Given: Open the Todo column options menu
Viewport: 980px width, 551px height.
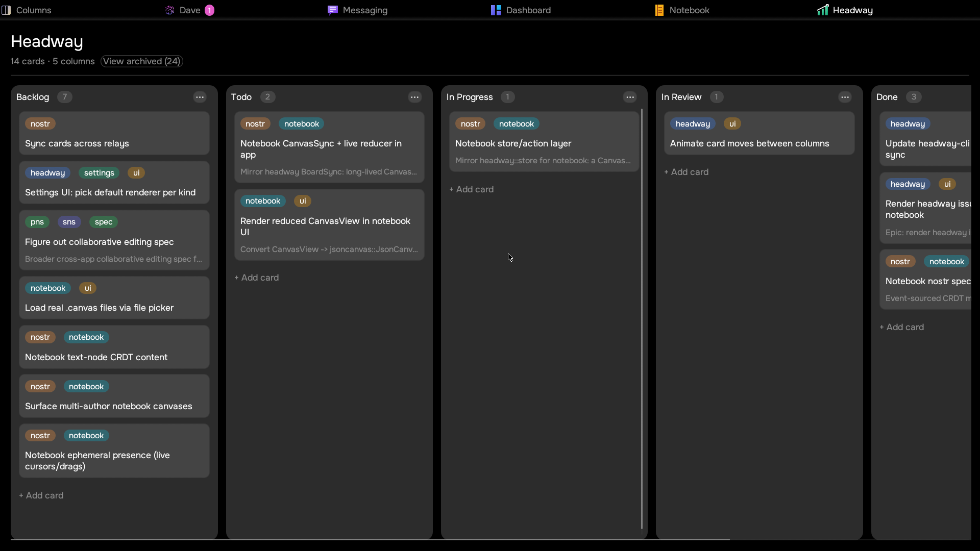Looking at the screenshot, I should pos(415,97).
